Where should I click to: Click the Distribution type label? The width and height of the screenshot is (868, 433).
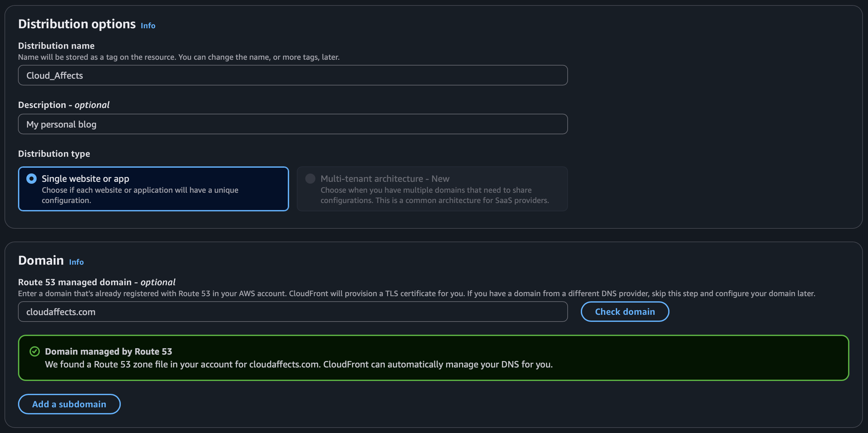pyautogui.click(x=54, y=154)
